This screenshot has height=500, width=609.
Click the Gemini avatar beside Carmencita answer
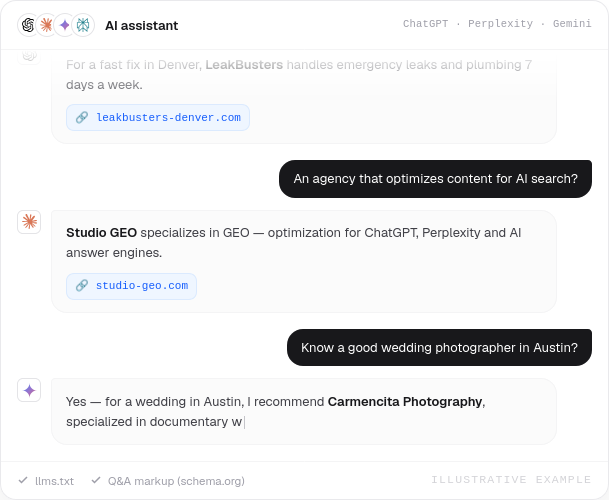click(29, 390)
